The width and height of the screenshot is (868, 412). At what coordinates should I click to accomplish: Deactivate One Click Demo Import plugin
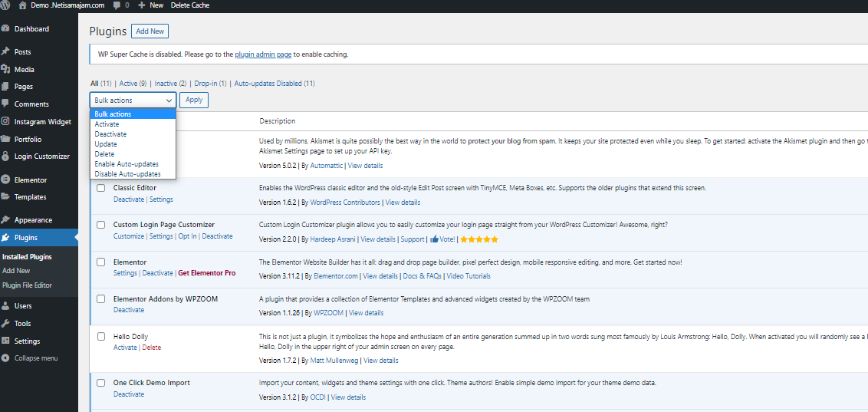click(128, 394)
